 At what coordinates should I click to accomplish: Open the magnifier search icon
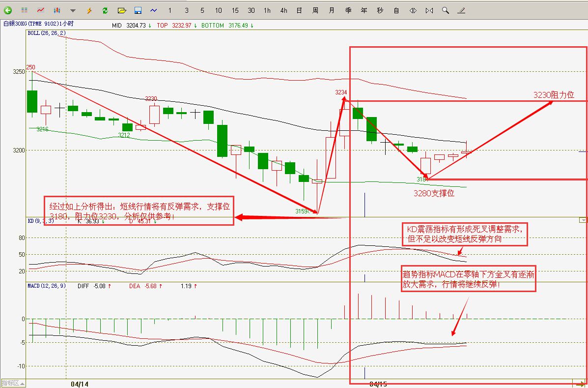click(x=445, y=10)
